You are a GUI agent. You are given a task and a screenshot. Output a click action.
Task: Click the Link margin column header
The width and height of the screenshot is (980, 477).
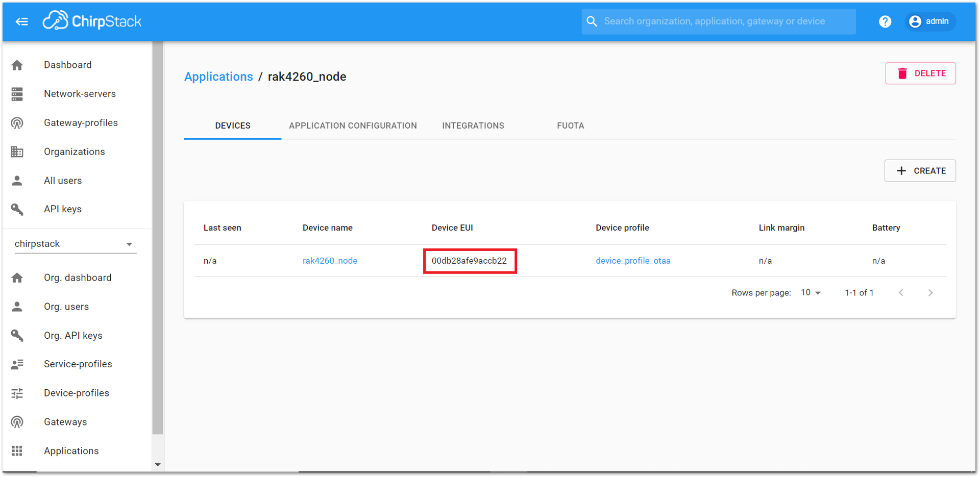click(x=781, y=228)
